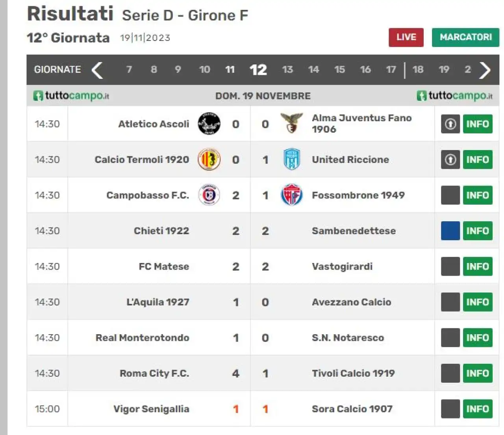Click upload icon for Calcio Termoli match

(x=450, y=159)
